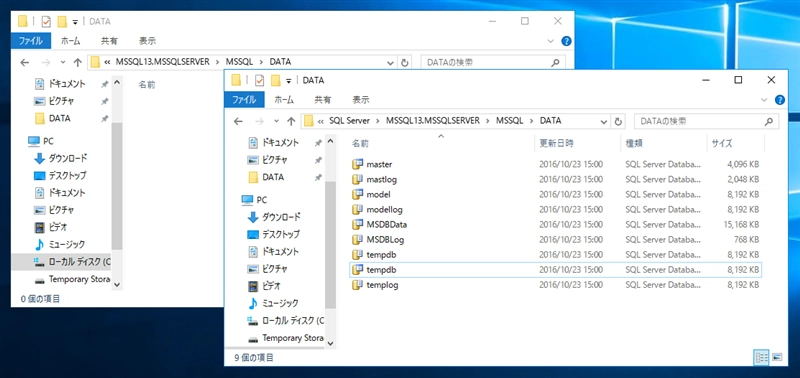This screenshot has height=378, width=800.
Task: Open recent locations dropdown in back window
Action: (63, 62)
